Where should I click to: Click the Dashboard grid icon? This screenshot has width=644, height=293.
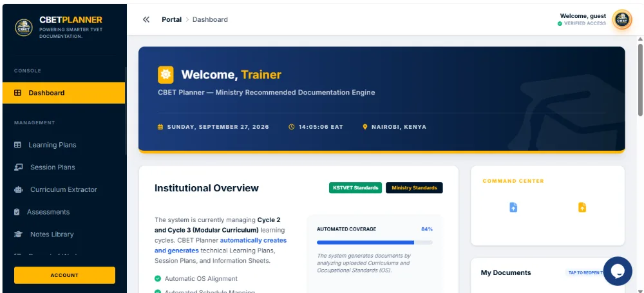tap(17, 93)
